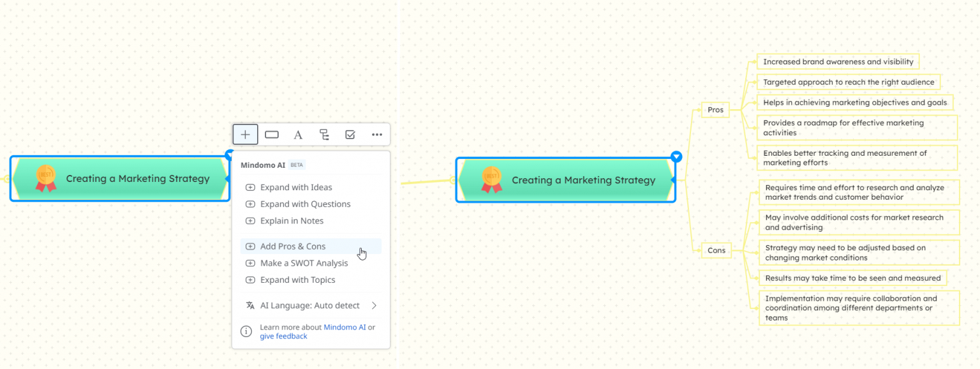Open the 'Mindomo AI' learn more link
The width and height of the screenshot is (980, 369).
click(x=345, y=328)
